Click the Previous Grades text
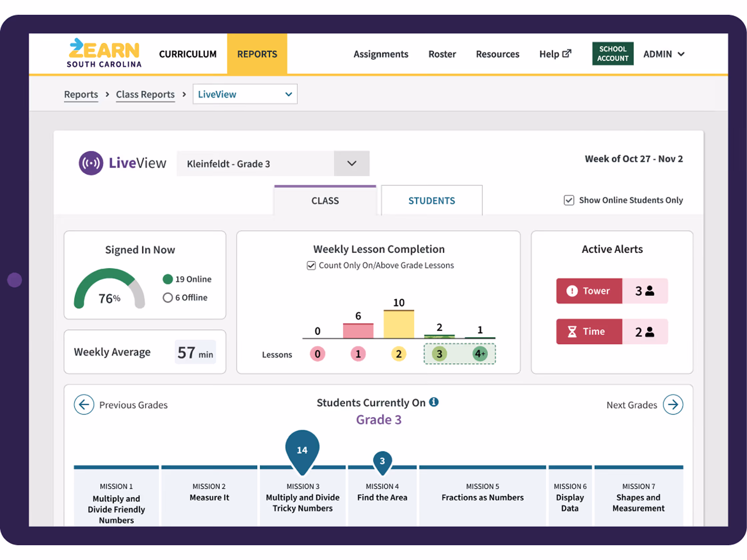The image size is (747, 560). point(133,405)
